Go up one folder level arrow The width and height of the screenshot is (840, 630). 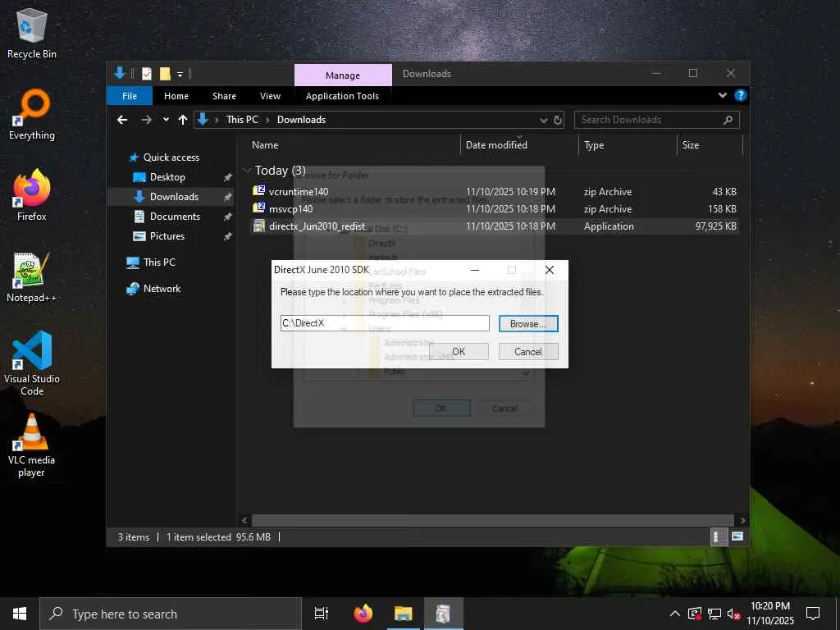click(x=183, y=120)
